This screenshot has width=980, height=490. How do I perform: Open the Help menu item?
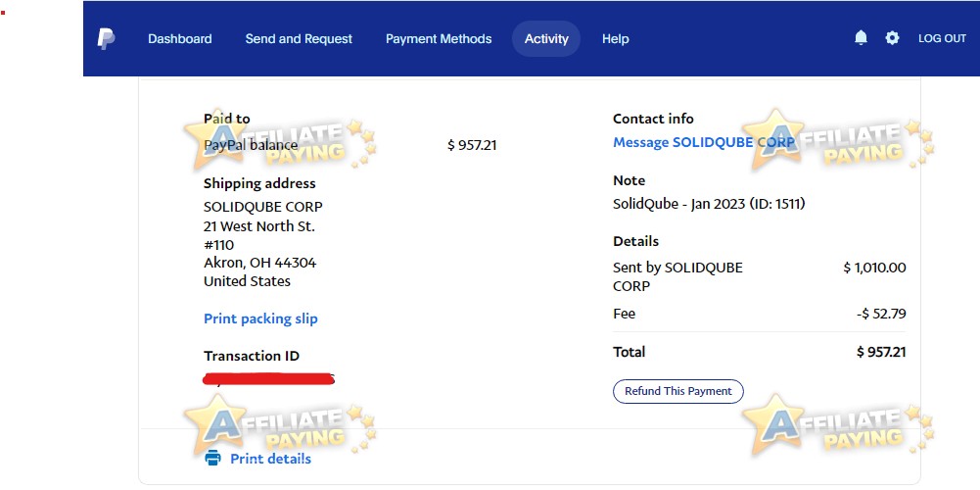pos(616,39)
